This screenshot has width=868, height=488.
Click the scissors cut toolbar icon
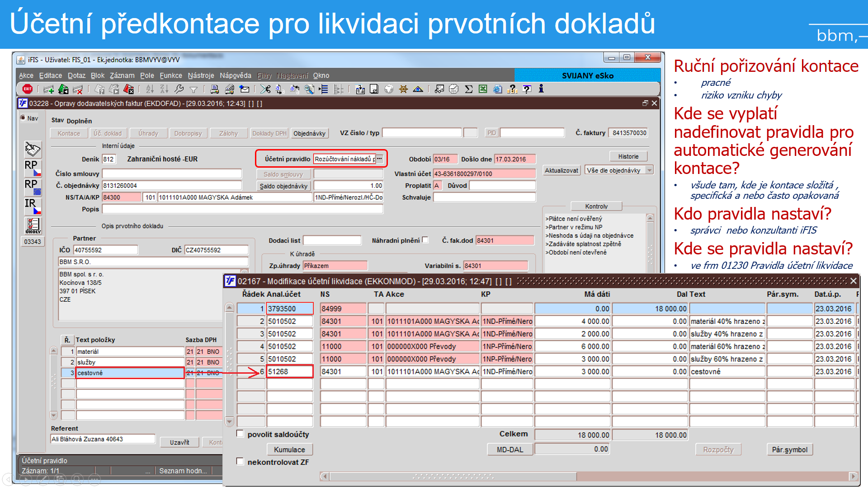pos(265,89)
